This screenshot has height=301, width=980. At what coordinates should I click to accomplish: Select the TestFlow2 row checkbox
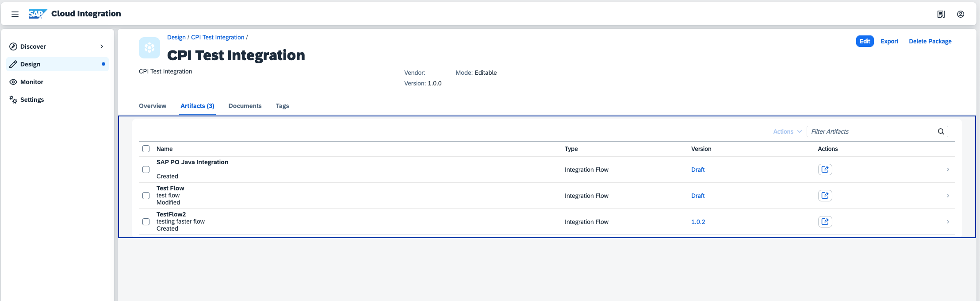click(146, 222)
